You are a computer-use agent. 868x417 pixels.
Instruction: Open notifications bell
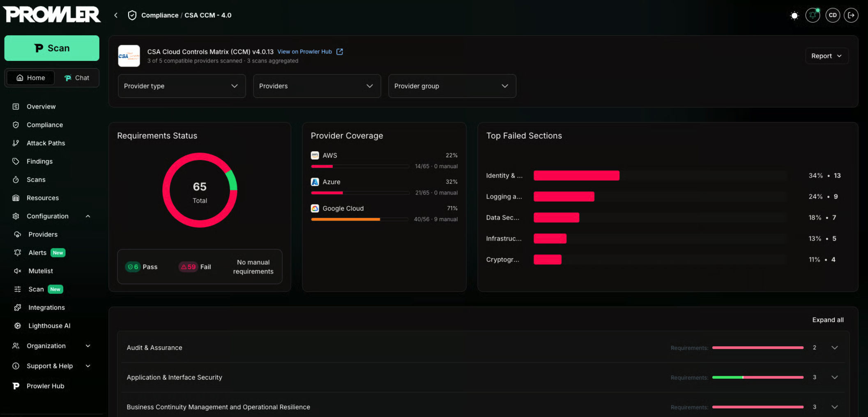(x=813, y=15)
